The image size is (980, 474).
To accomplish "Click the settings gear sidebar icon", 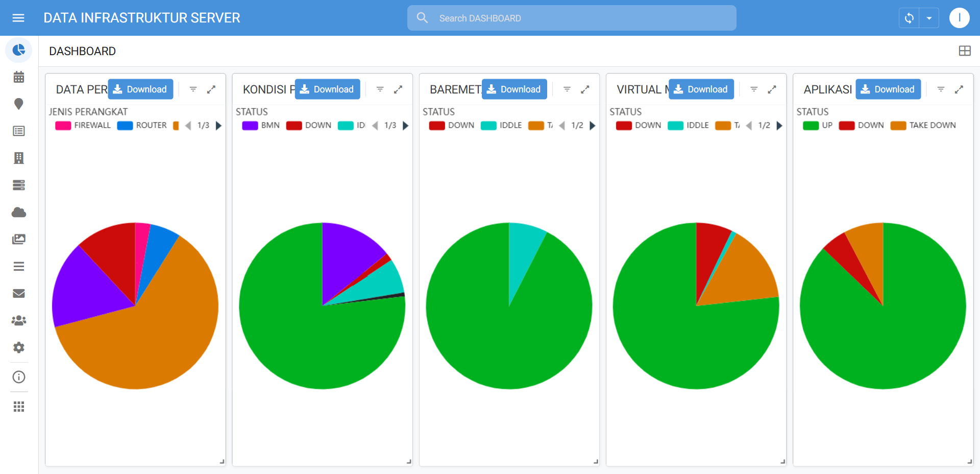I will click(19, 347).
